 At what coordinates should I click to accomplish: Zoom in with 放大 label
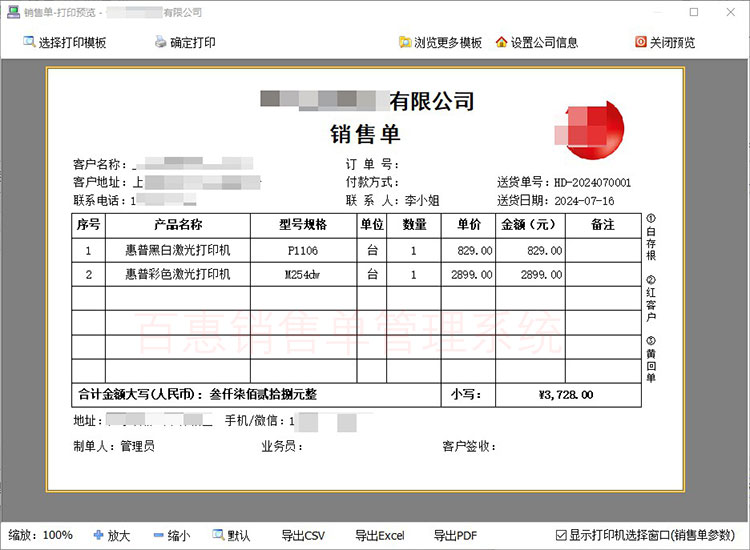tap(119, 536)
